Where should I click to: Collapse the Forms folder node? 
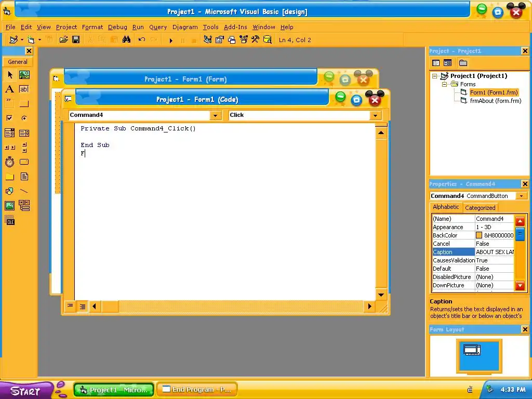click(444, 84)
